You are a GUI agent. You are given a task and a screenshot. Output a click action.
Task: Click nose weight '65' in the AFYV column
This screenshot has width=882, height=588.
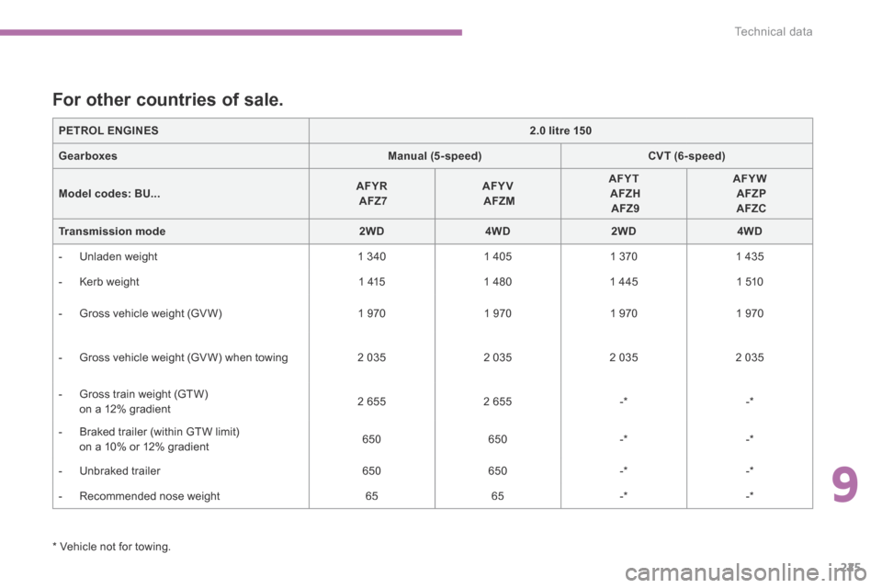pyautogui.click(x=498, y=496)
